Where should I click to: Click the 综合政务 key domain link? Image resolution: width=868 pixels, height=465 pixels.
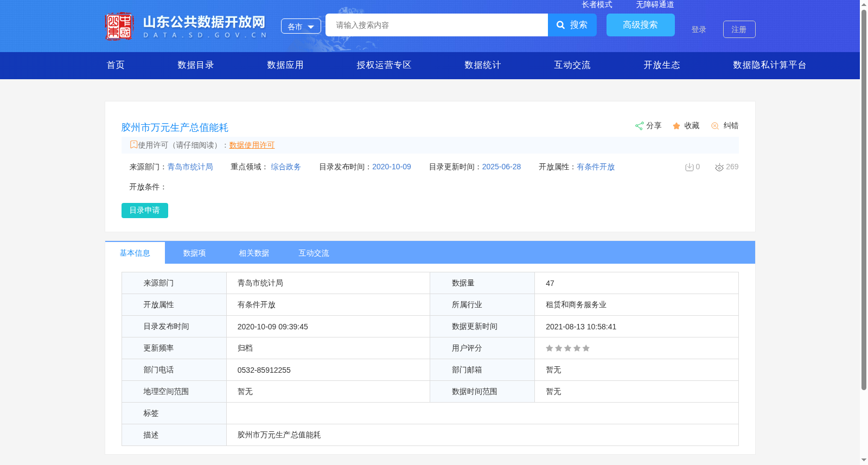pyautogui.click(x=286, y=167)
